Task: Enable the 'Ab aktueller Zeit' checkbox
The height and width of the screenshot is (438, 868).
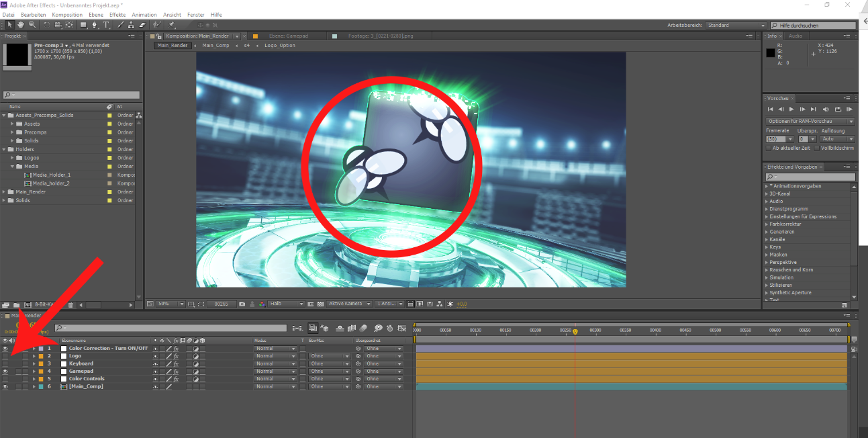Action: coord(769,148)
